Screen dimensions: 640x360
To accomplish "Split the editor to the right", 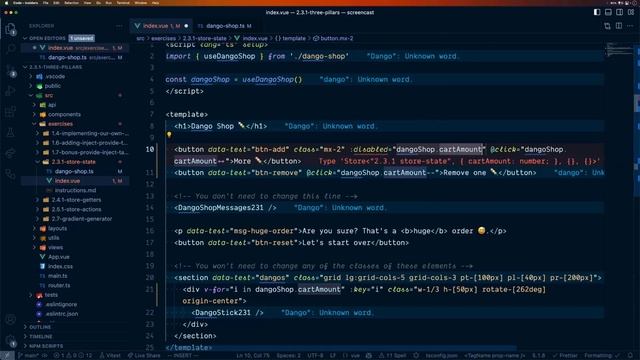I will pyautogui.click(x=619, y=26).
